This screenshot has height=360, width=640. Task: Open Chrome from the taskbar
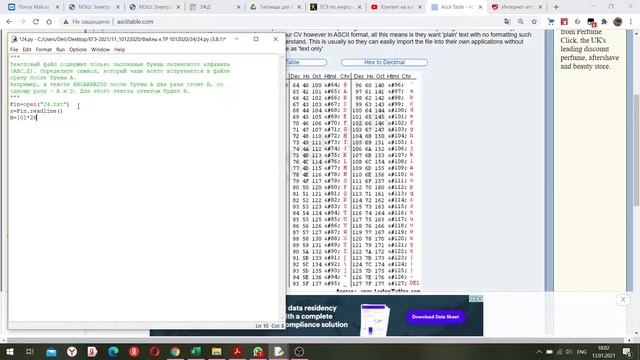(x=175, y=351)
